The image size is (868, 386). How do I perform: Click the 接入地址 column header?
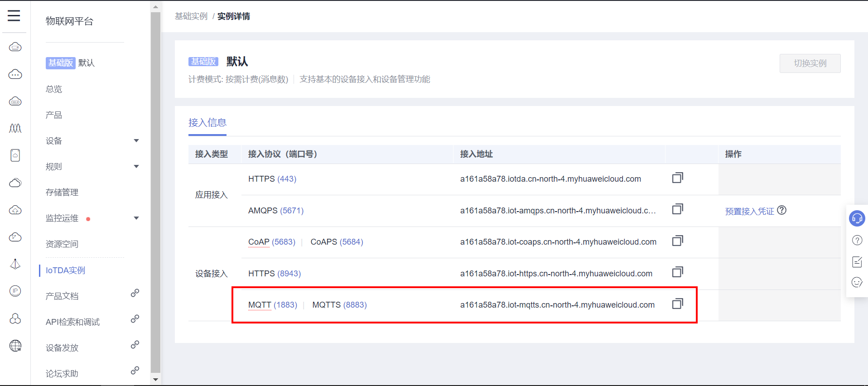coord(477,154)
